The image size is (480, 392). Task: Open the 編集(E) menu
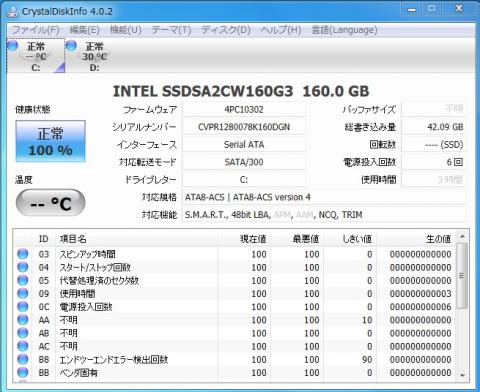[84, 30]
